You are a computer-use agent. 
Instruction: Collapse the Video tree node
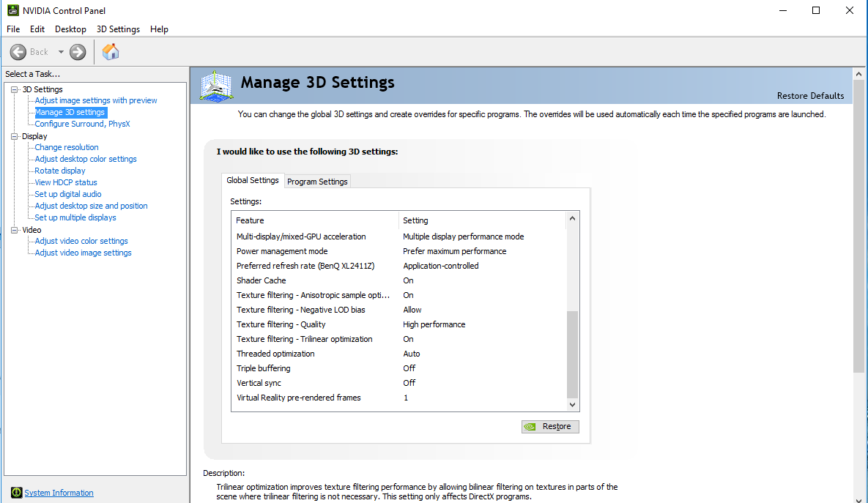15,230
